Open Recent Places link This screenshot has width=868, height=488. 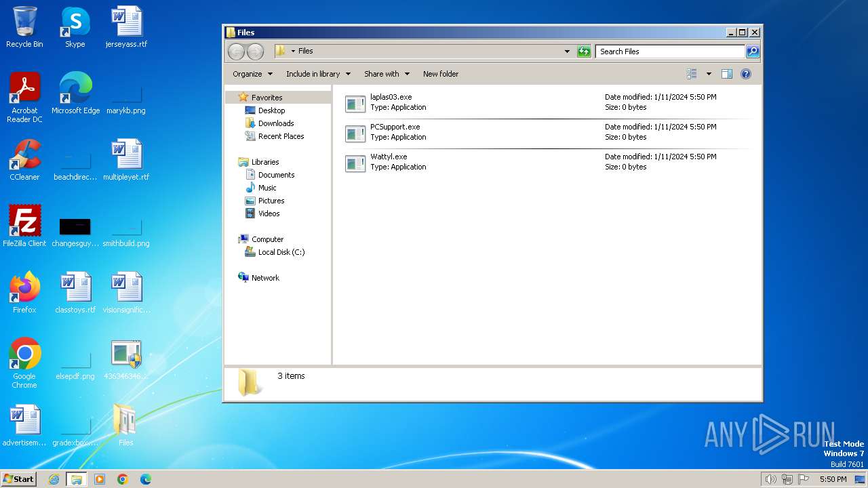point(281,136)
